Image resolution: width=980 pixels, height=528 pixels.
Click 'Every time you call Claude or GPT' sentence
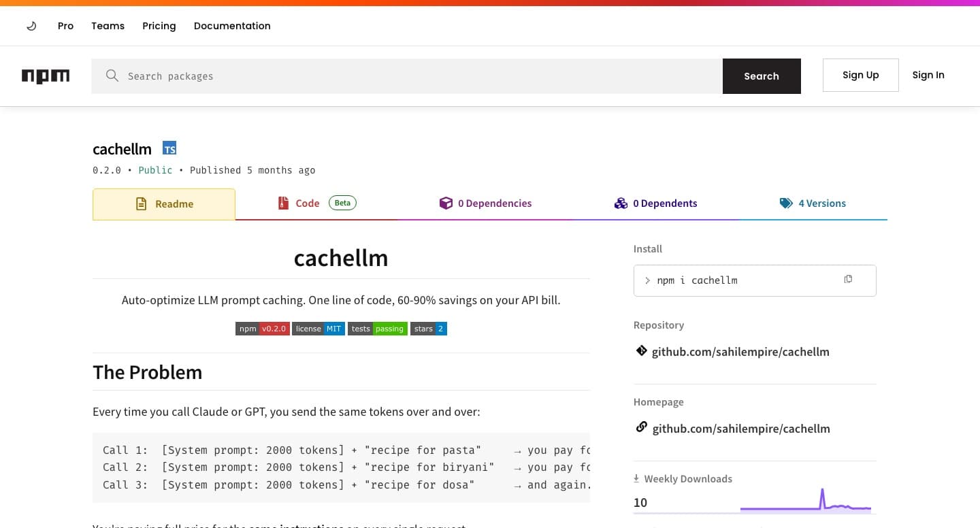287,412
